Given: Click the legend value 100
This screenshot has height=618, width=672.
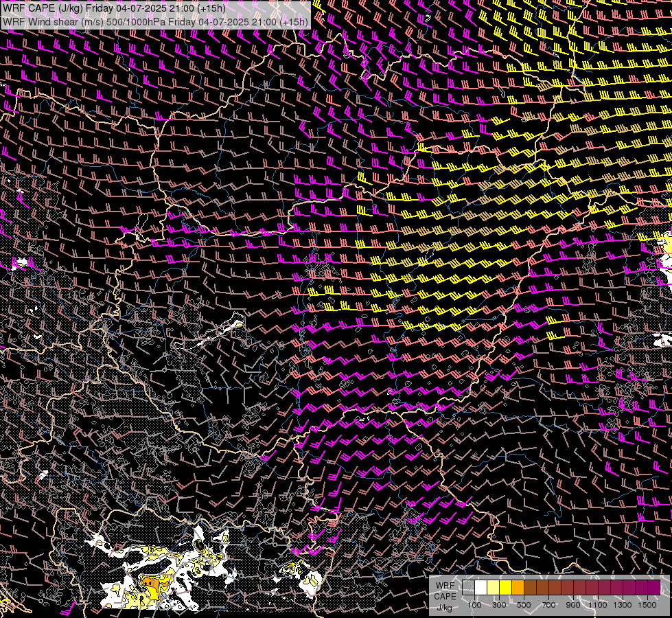Looking at the screenshot, I should [x=474, y=605].
